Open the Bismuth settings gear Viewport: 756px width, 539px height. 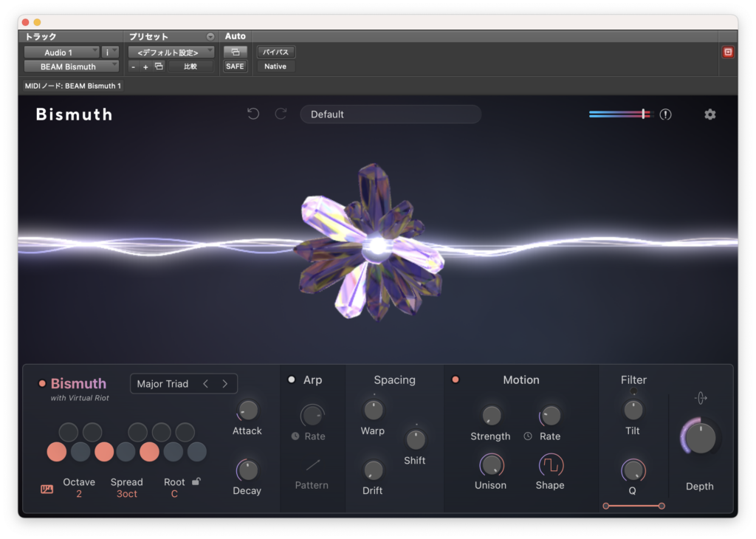point(709,114)
